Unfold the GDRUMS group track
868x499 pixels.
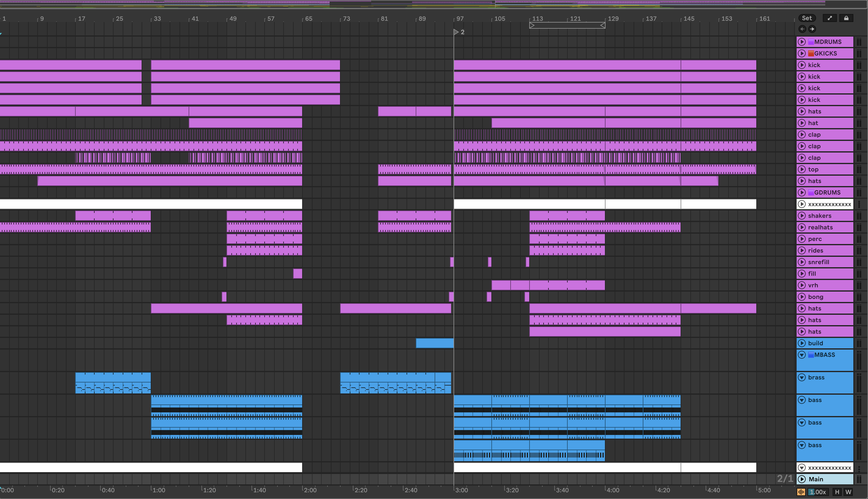[x=802, y=192]
